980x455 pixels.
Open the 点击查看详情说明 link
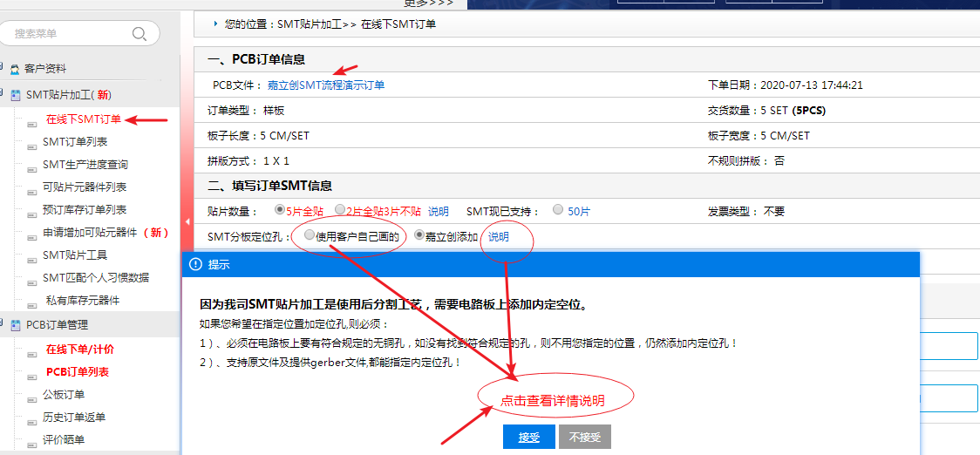point(552,401)
